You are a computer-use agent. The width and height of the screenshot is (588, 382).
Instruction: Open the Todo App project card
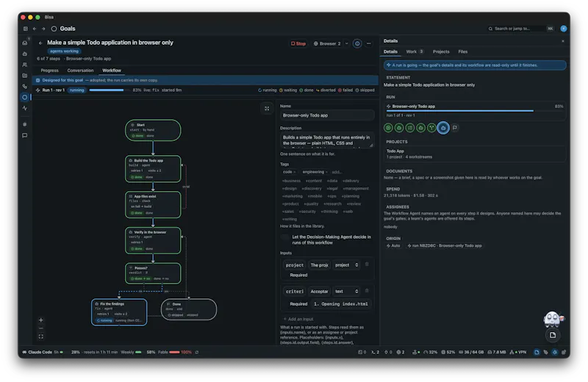(474, 154)
